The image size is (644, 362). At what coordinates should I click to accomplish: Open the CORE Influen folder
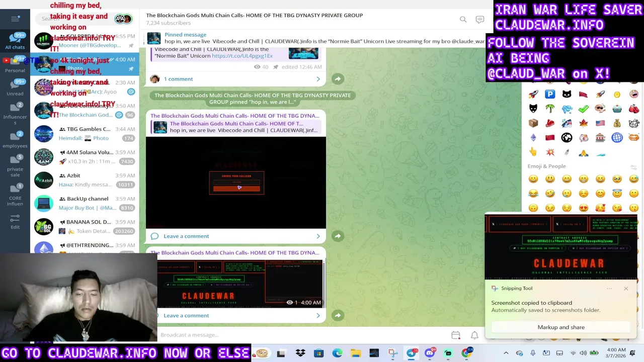(x=15, y=194)
